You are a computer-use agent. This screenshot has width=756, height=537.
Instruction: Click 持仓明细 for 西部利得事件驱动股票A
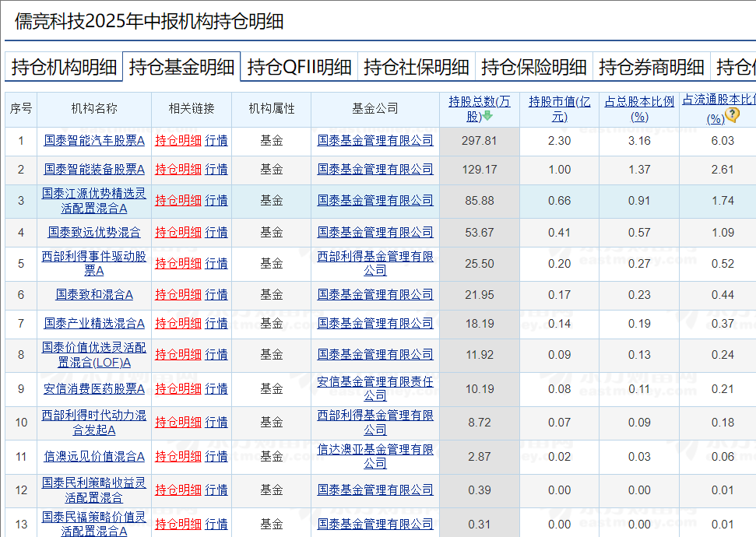pyautogui.click(x=178, y=264)
